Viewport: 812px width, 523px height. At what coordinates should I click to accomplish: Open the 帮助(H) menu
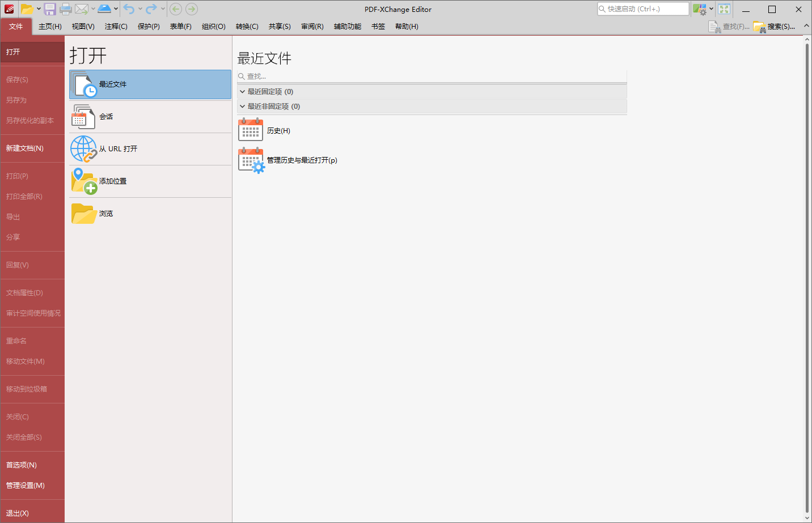(406, 26)
